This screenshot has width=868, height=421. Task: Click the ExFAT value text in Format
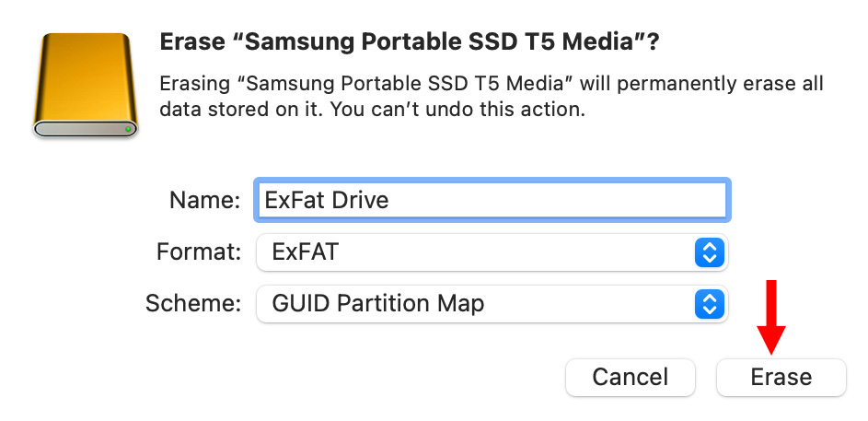coord(305,251)
